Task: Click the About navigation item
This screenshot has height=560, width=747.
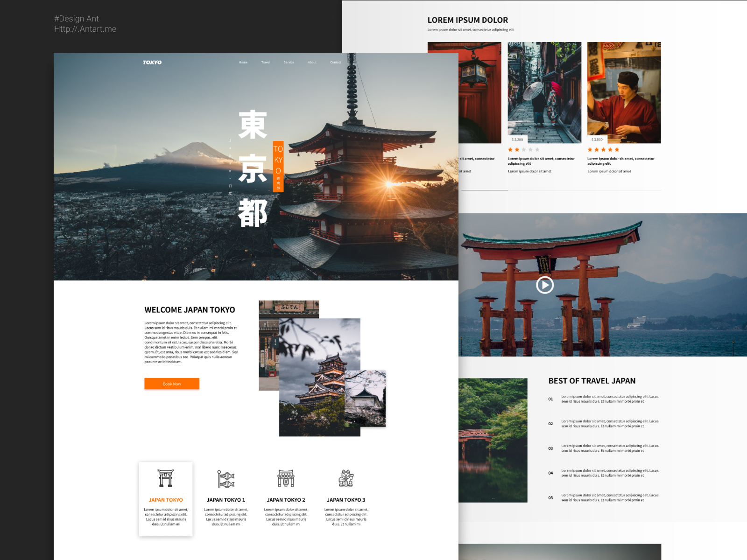Action: (x=312, y=62)
